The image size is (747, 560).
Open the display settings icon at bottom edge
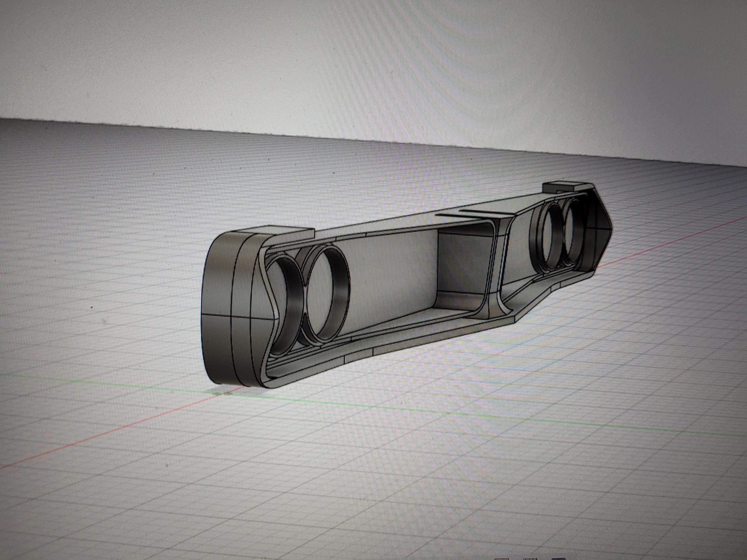[502, 559]
